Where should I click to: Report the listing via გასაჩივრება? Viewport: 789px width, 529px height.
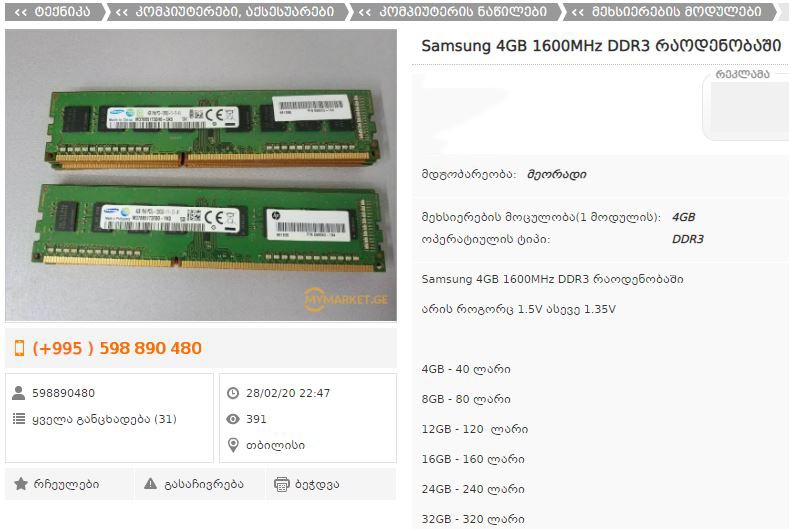pos(200,484)
